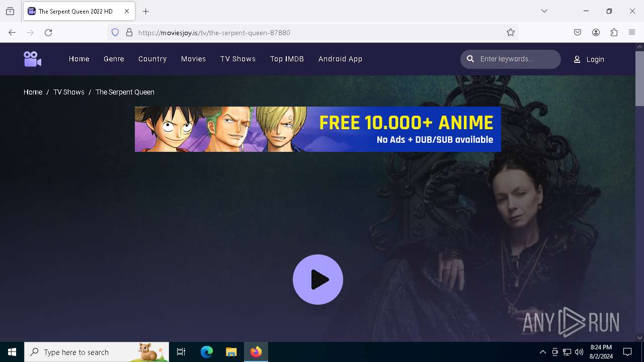Open Task View
The image size is (644, 362).
tap(181, 352)
